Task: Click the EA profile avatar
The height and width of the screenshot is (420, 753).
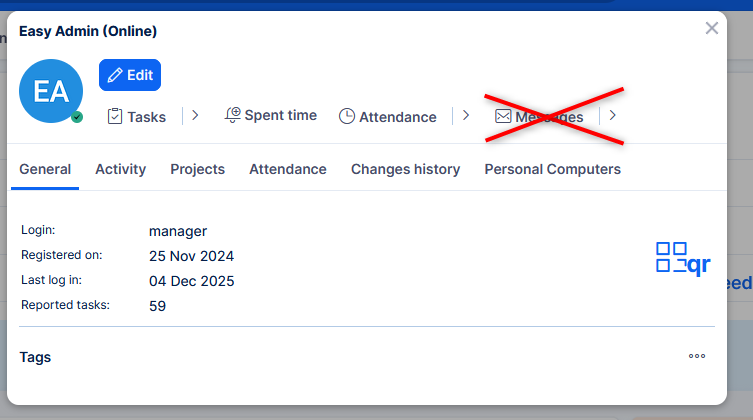Action: [x=51, y=92]
